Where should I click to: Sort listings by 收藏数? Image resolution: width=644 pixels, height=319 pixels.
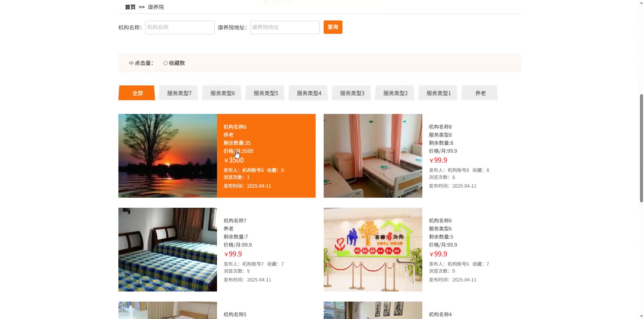click(x=174, y=63)
